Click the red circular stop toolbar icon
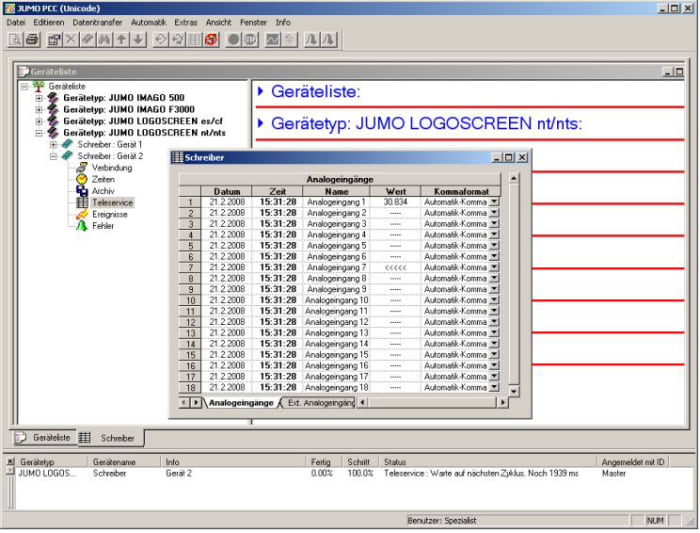The width and height of the screenshot is (700, 533). tap(211, 40)
